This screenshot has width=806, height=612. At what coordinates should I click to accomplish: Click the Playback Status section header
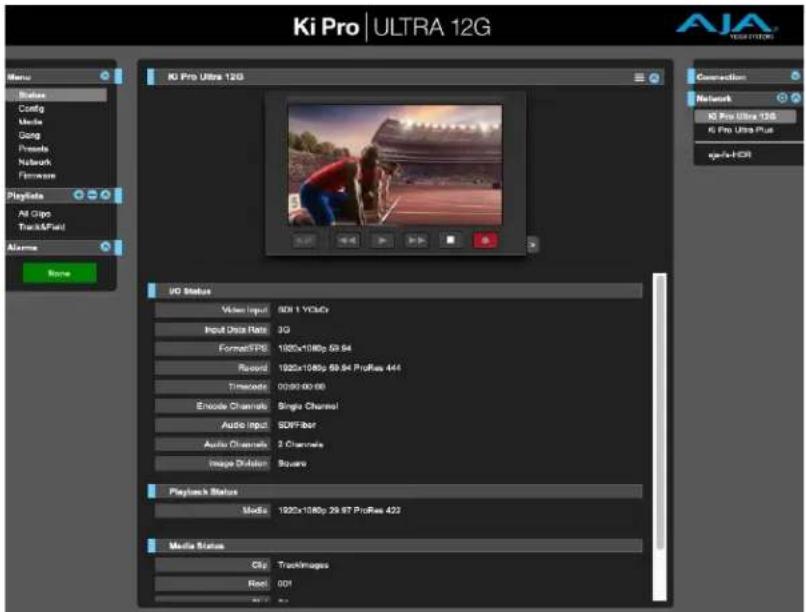point(395,491)
